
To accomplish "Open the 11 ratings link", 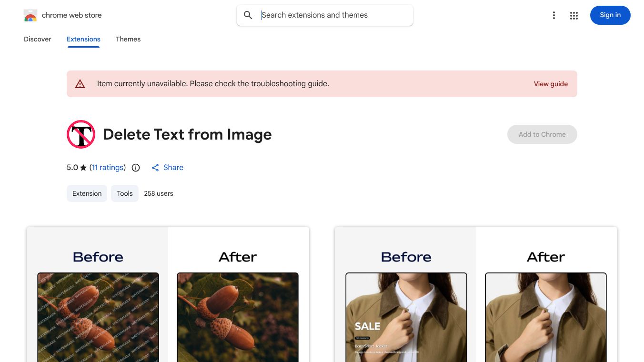I will (x=108, y=168).
